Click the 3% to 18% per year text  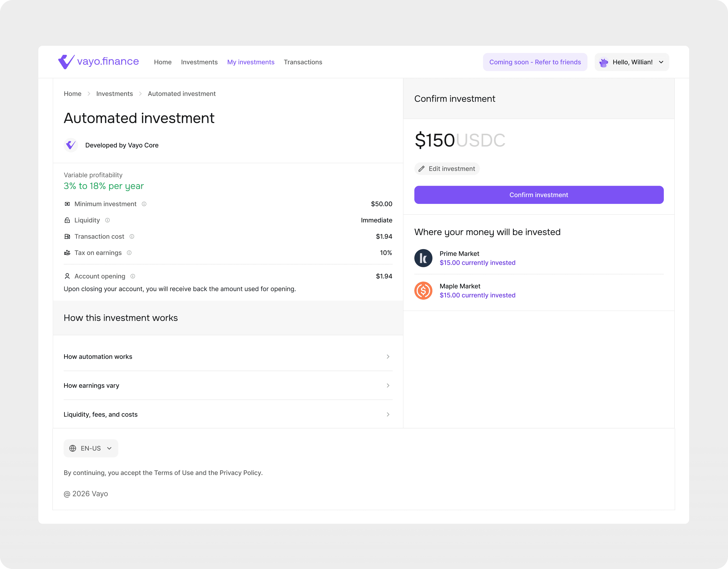(x=104, y=186)
